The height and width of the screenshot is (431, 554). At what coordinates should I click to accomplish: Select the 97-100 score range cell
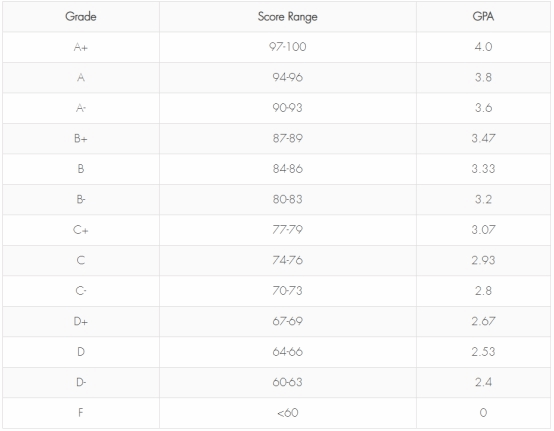[x=288, y=47]
